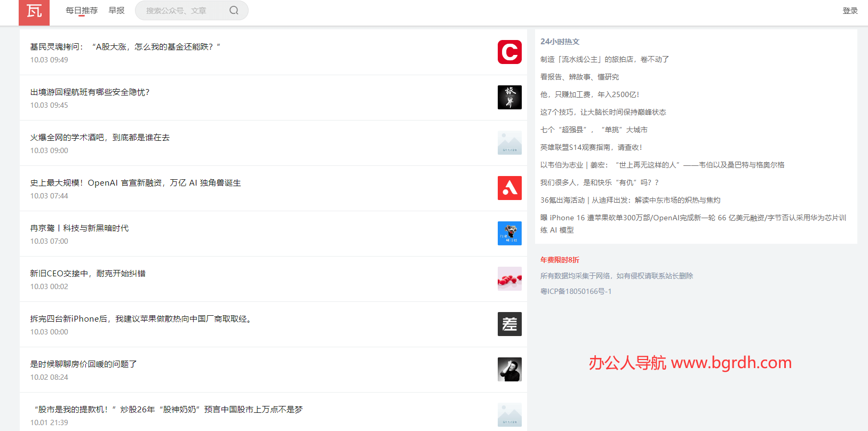Open hot article 七个"超强县"
868x431 pixels.
pos(594,130)
